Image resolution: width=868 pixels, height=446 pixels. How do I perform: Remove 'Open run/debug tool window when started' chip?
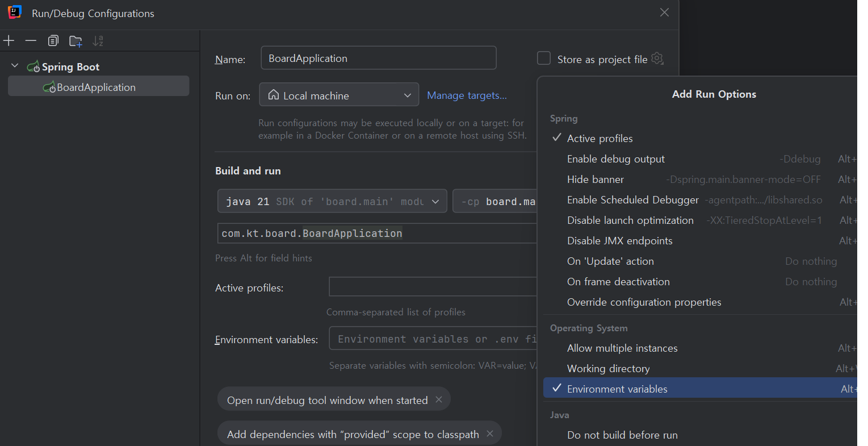[x=439, y=399]
